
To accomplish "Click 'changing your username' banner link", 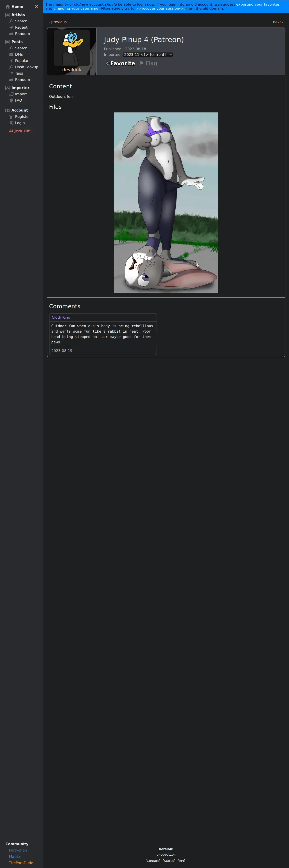I will point(76,8).
